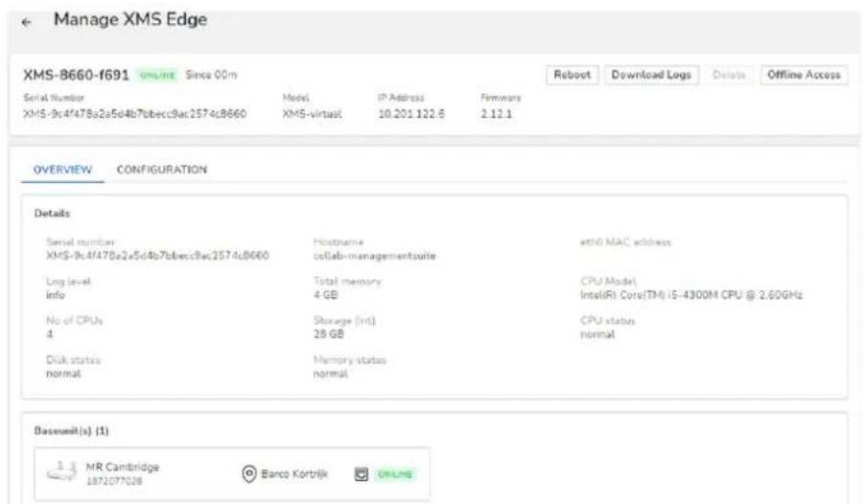Click the CPU status value normal
Screen dimensions: 864x504
pos(597,334)
